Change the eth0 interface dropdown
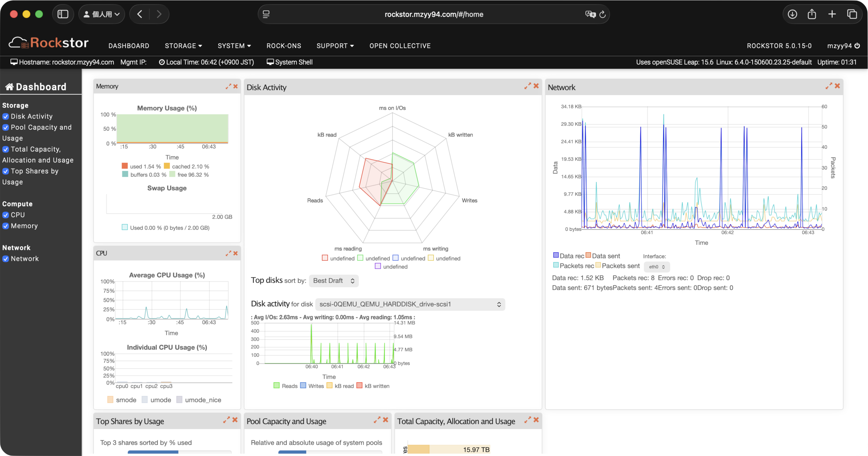 656,266
